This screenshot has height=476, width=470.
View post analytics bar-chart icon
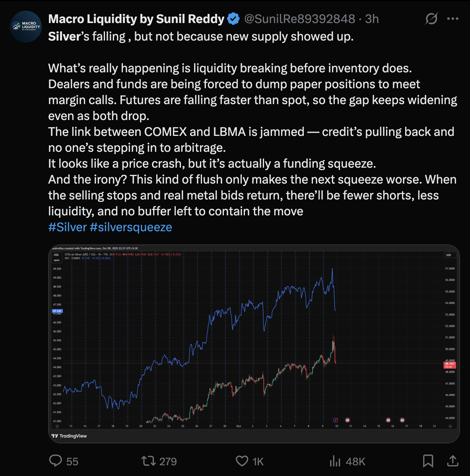tap(335, 461)
